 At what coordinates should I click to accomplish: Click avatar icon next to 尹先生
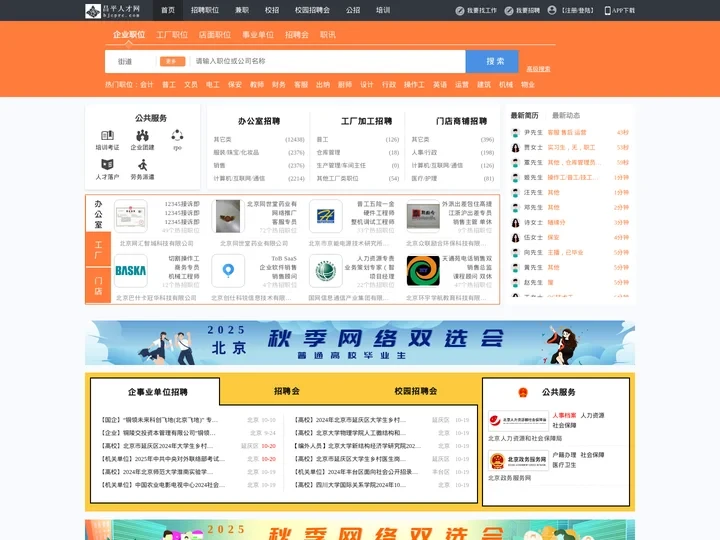[516, 133]
